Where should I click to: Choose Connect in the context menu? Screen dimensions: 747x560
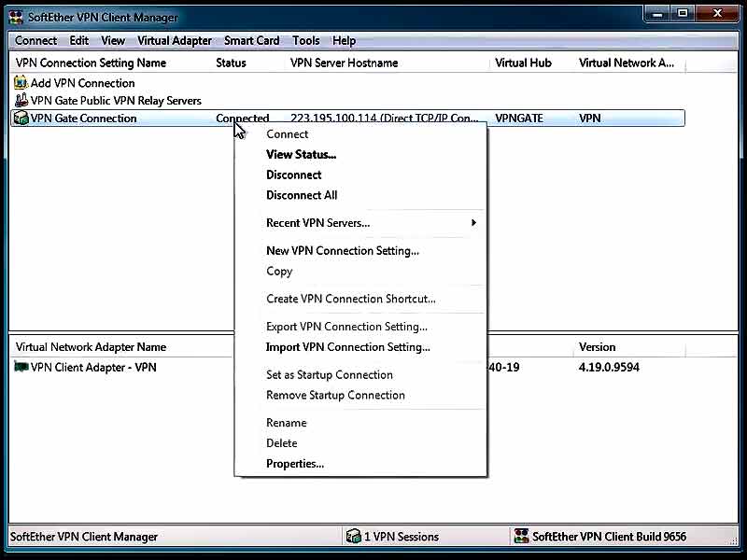[288, 134]
